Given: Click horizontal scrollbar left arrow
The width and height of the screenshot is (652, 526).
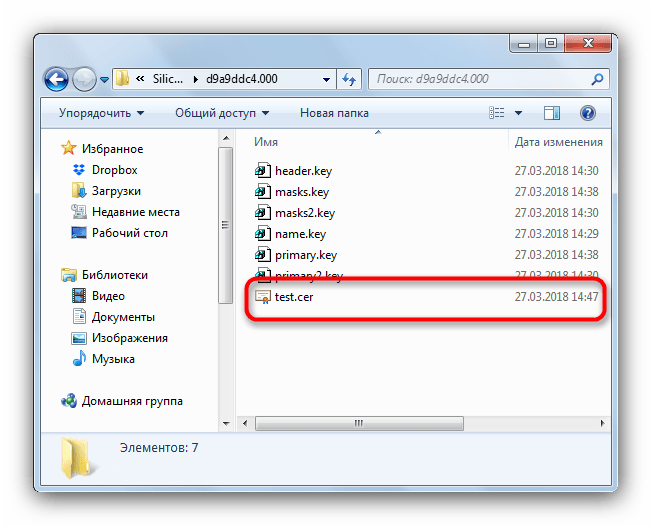Looking at the screenshot, I should click(x=245, y=423).
